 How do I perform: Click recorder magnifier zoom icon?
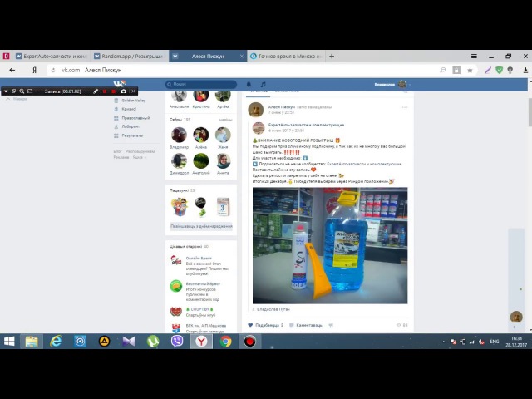22,91
